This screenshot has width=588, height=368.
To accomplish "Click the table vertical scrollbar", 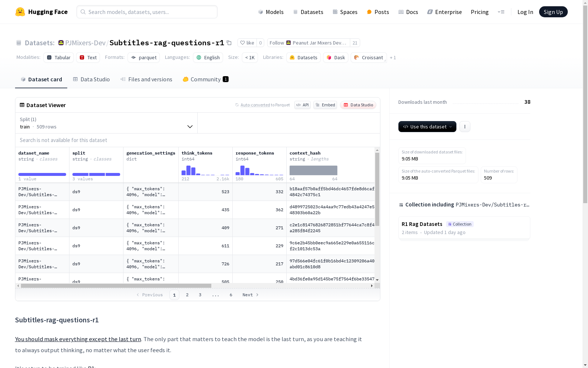I will tap(377, 189).
